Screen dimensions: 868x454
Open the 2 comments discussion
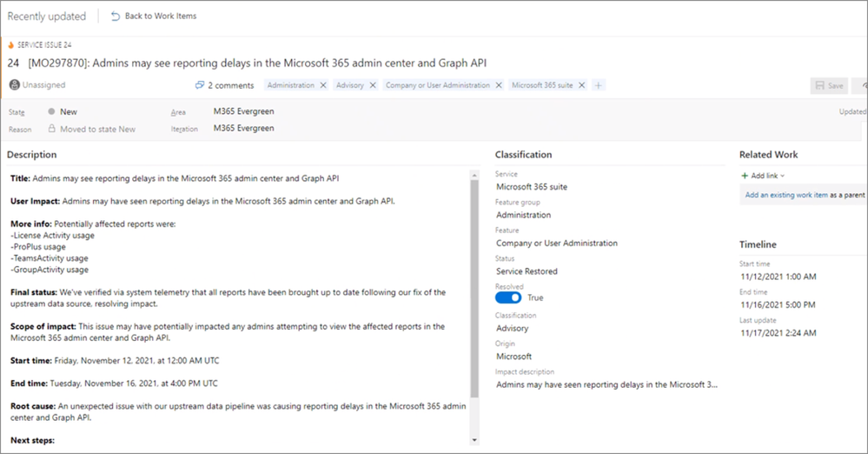225,85
